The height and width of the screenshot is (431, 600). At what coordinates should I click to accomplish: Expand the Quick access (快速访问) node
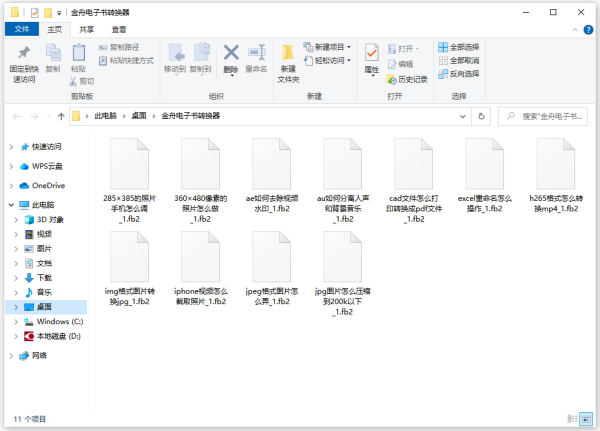click(x=11, y=147)
